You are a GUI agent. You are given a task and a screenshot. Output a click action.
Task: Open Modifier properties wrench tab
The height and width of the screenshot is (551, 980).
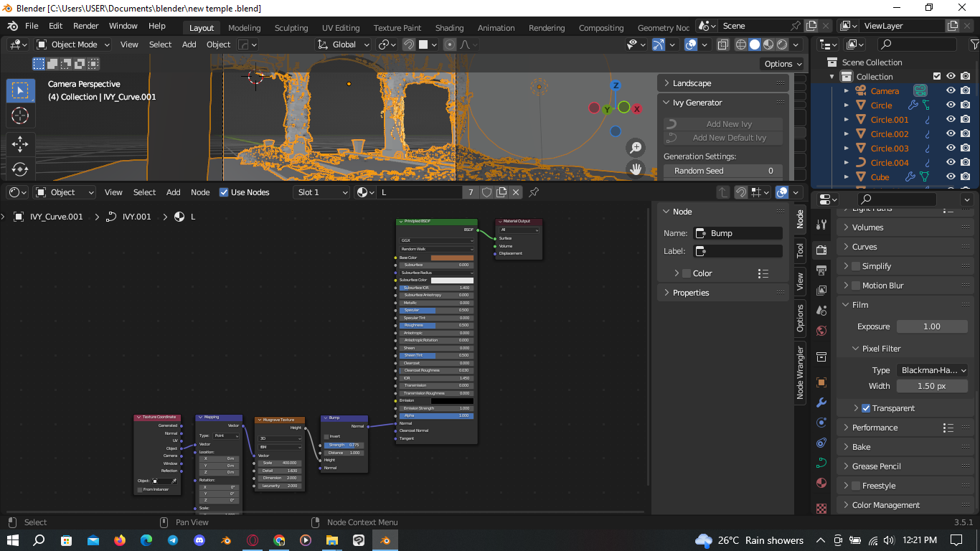(x=821, y=402)
